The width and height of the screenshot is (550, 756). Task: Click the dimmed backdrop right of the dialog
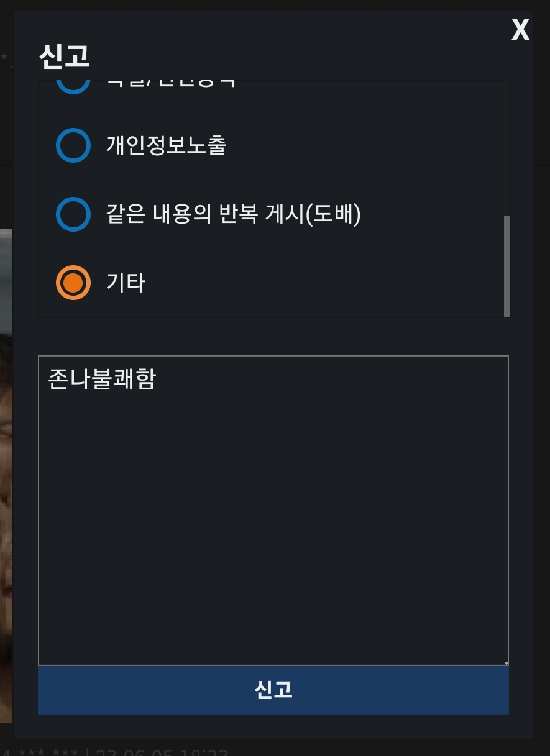coord(542,373)
